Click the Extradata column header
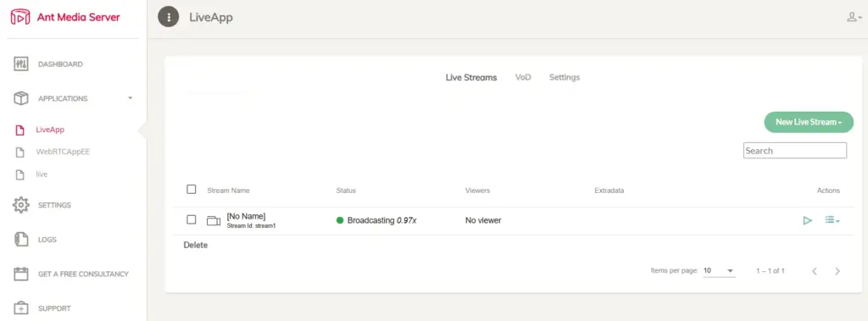 tap(609, 191)
